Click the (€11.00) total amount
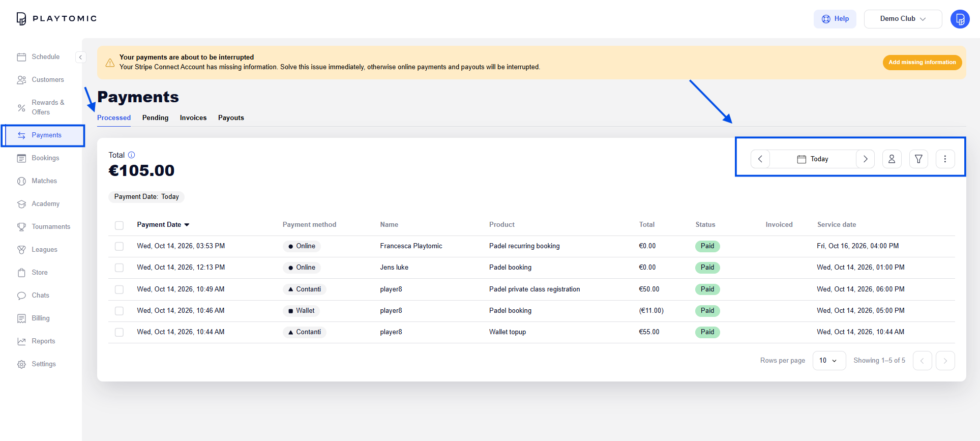Image resolution: width=980 pixels, height=441 pixels. tap(651, 311)
